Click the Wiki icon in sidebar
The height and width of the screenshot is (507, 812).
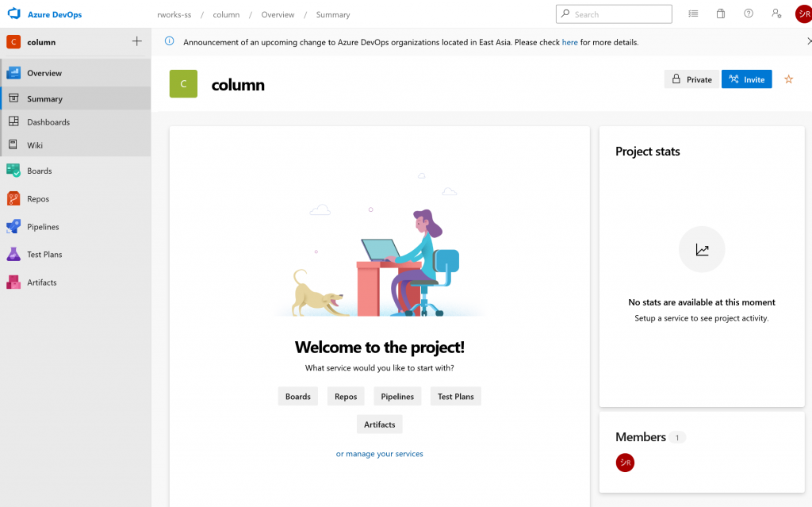point(13,144)
